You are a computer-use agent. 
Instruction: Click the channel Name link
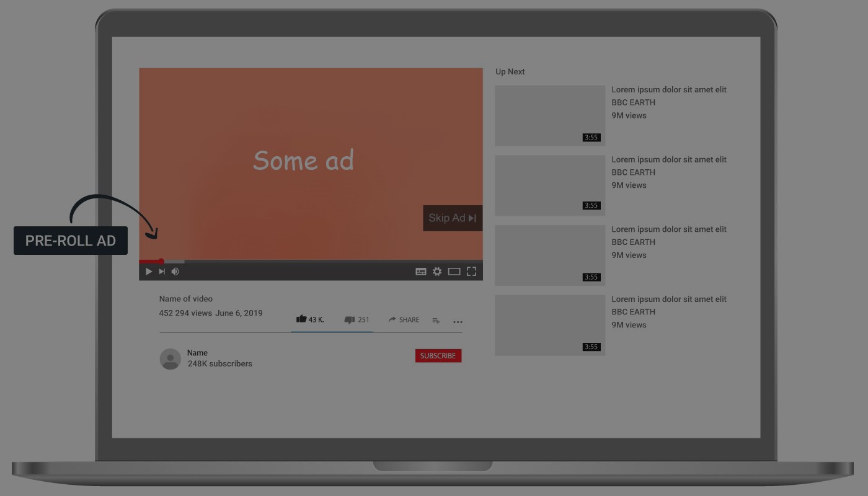click(197, 353)
